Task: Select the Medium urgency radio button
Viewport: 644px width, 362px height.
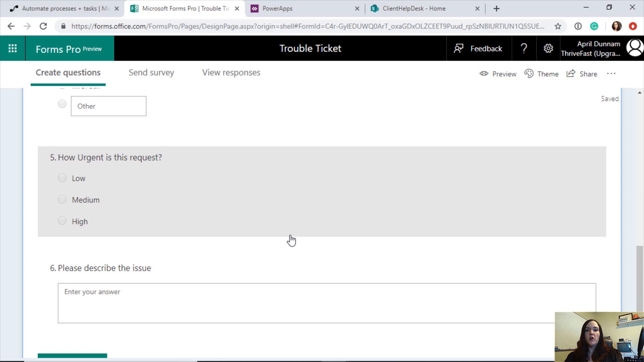Action: pos(62,199)
